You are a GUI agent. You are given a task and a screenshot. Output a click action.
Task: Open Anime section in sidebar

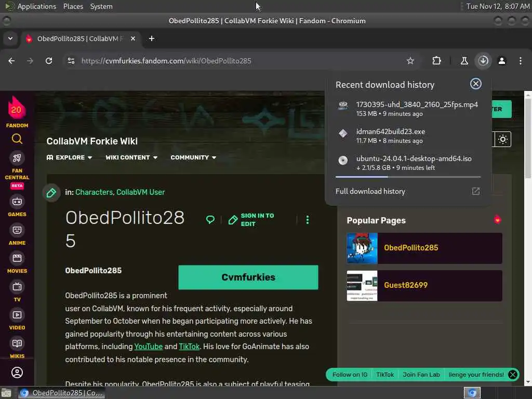[17, 235]
